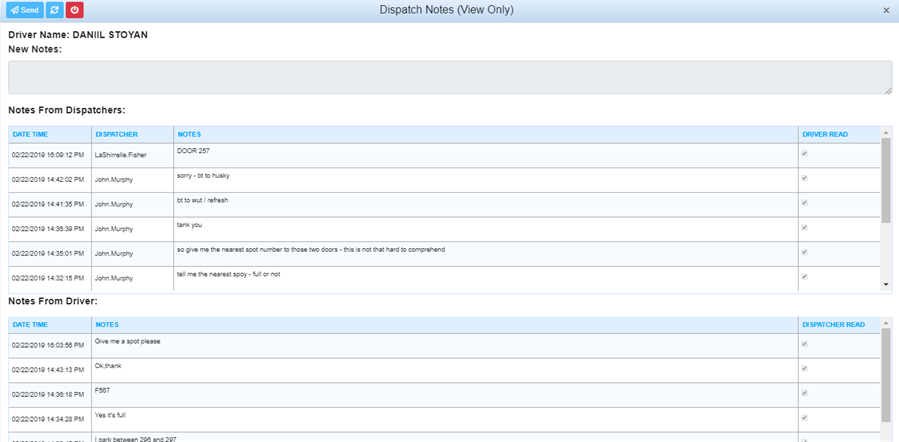Select John.Murphy cell in 14:32:15 row
The height and width of the screenshot is (442, 899).
[x=114, y=278]
